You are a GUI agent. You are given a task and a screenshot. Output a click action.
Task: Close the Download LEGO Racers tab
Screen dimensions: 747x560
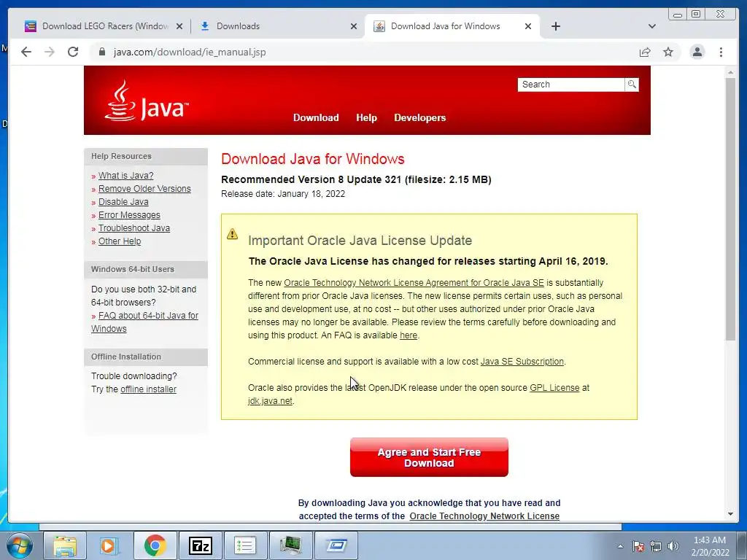179,27
